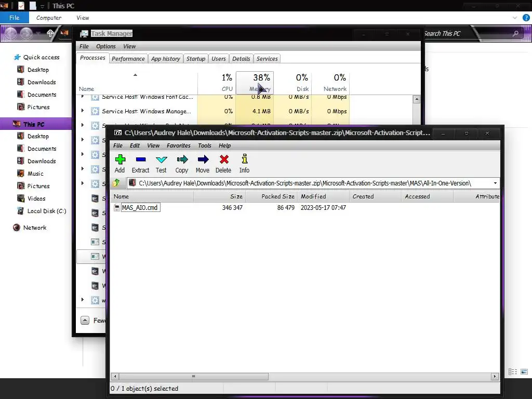This screenshot has height=399, width=532.
Task: Click the Quick access star icon
Action: point(17,57)
